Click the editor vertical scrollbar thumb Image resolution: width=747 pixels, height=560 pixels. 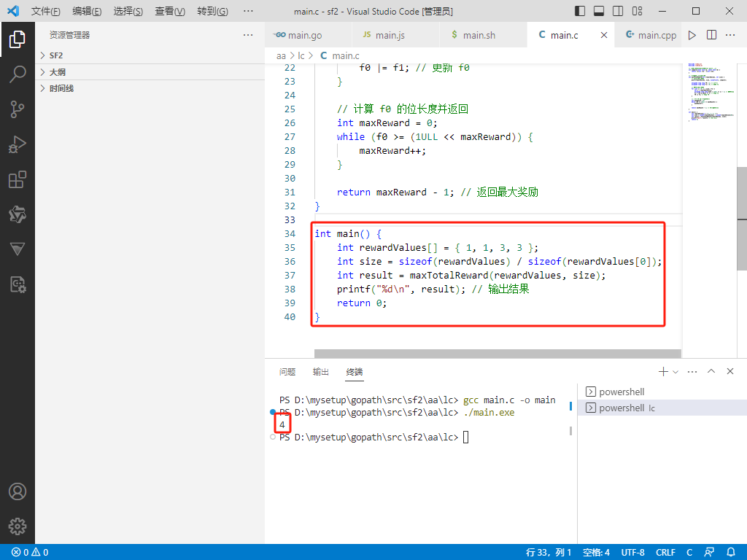[742, 218]
